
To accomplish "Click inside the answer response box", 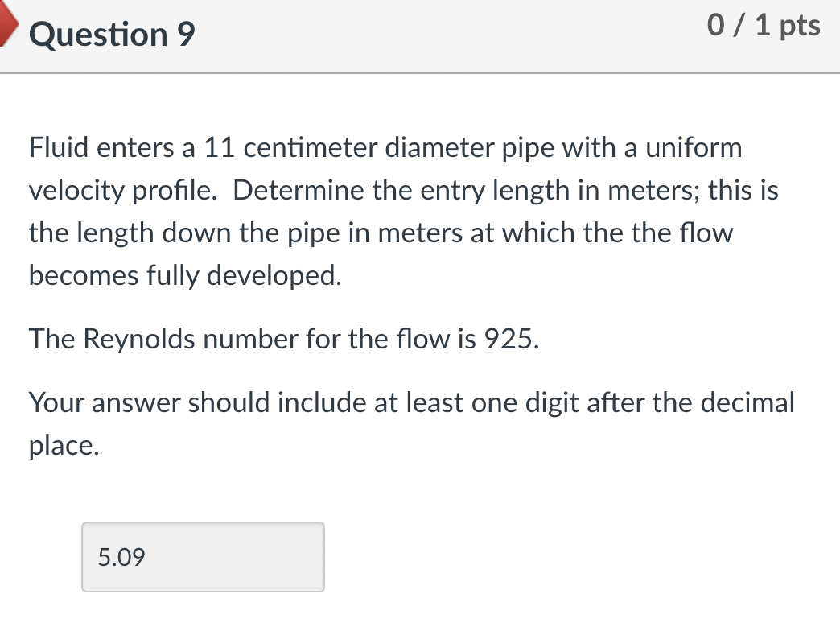I will [x=201, y=556].
